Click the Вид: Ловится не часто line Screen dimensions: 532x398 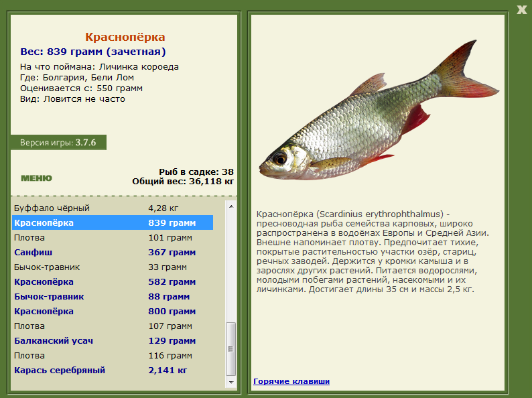point(72,99)
